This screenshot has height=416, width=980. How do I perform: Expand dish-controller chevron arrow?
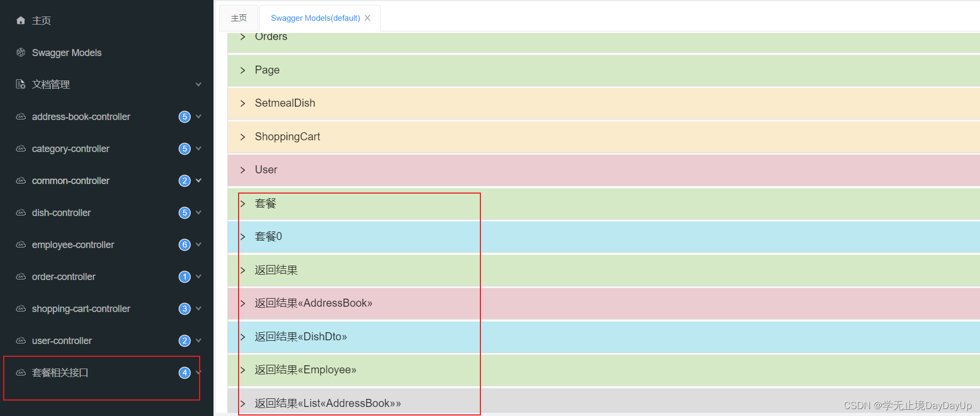point(199,212)
